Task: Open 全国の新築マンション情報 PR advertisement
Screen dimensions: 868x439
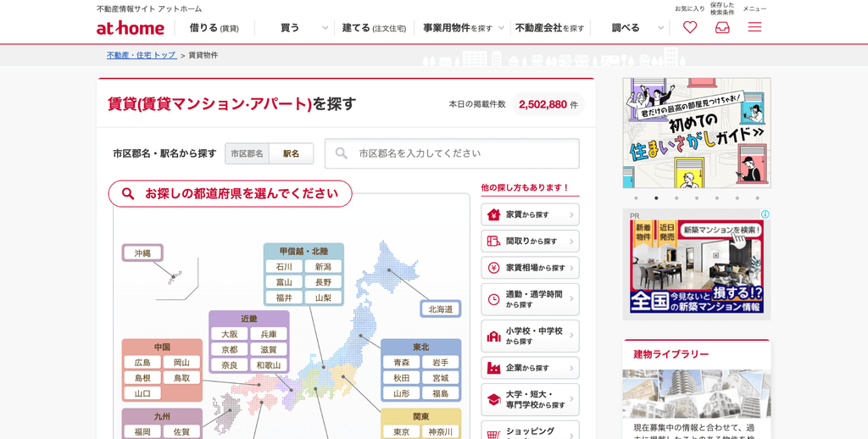Action: pyautogui.click(x=697, y=267)
